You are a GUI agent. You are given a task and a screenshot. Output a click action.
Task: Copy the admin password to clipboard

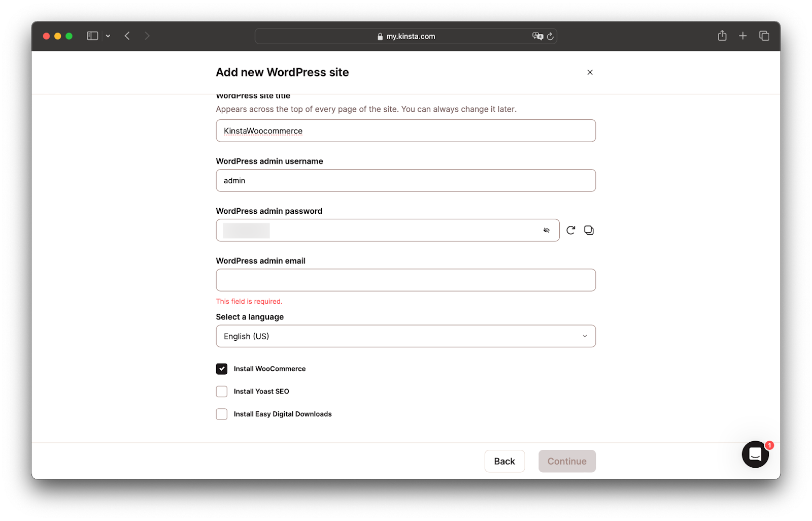click(x=589, y=230)
